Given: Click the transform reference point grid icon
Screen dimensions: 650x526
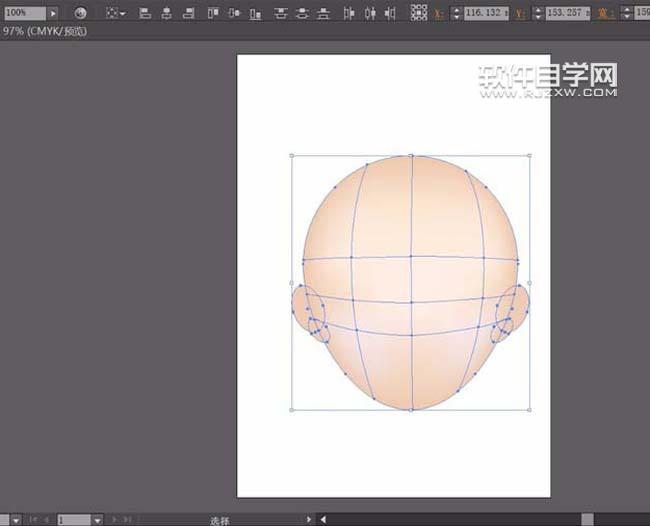Looking at the screenshot, I should (x=419, y=14).
